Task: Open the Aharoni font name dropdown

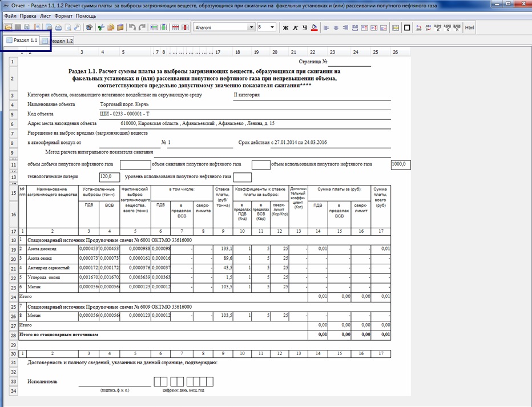Action: coord(251,27)
